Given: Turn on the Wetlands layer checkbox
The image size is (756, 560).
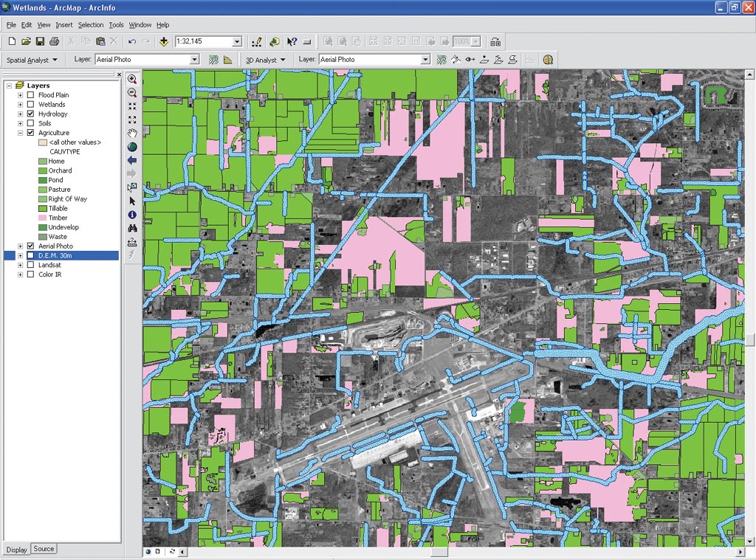Looking at the screenshot, I should 31,105.
